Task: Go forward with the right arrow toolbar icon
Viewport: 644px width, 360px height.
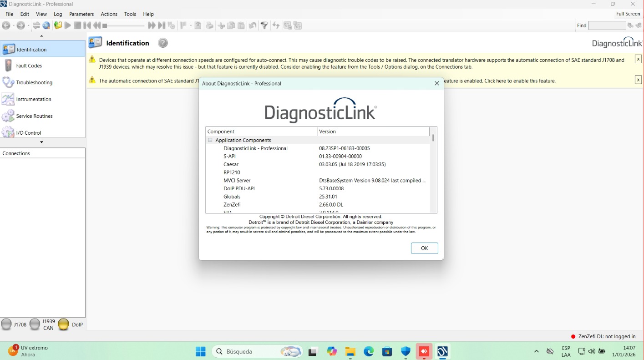Action: 20,25
